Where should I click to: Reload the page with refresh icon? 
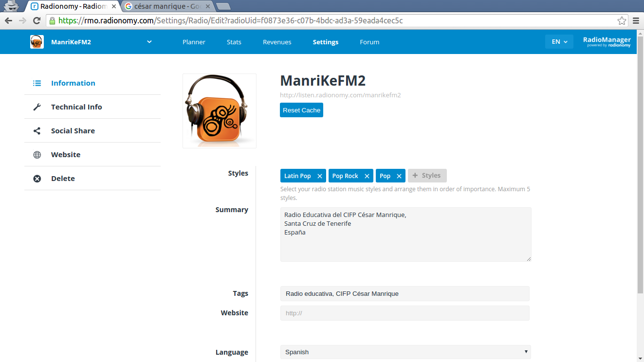tap(37, 21)
